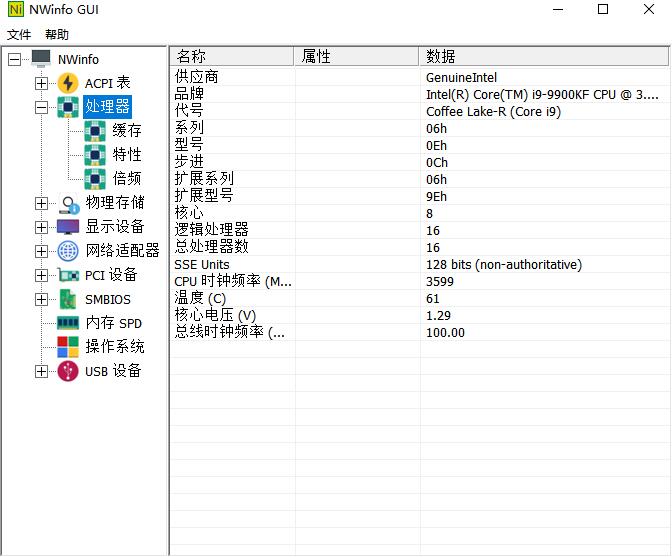Select the 处理器 tree item label

pos(107,107)
